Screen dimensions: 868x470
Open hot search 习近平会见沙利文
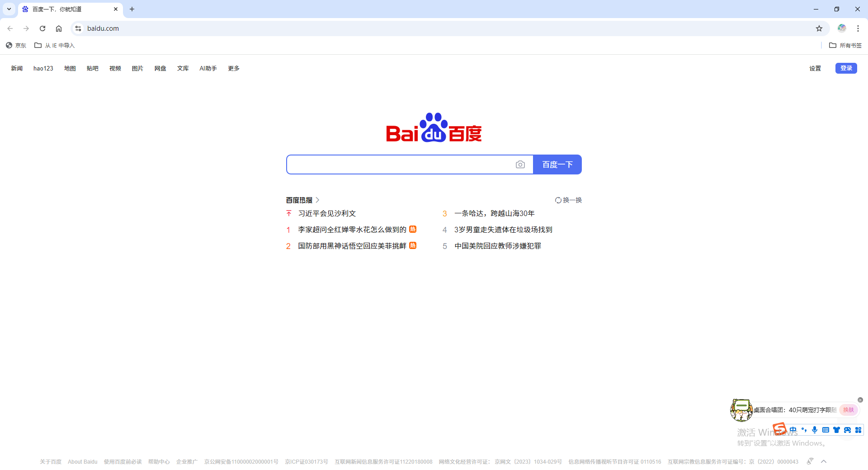pyautogui.click(x=327, y=213)
